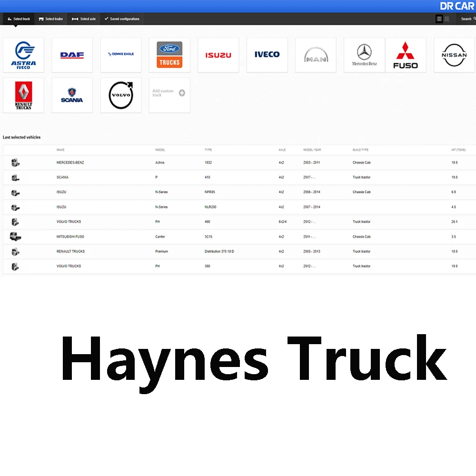Click the AXLE column header
476x476 pixels.
click(282, 150)
